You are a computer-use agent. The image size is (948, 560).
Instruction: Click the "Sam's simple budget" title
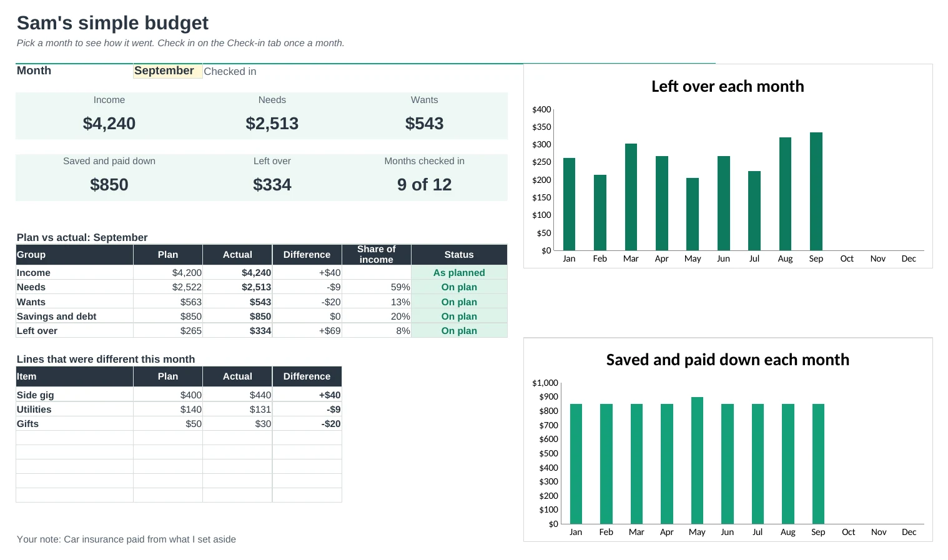coord(112,23)
